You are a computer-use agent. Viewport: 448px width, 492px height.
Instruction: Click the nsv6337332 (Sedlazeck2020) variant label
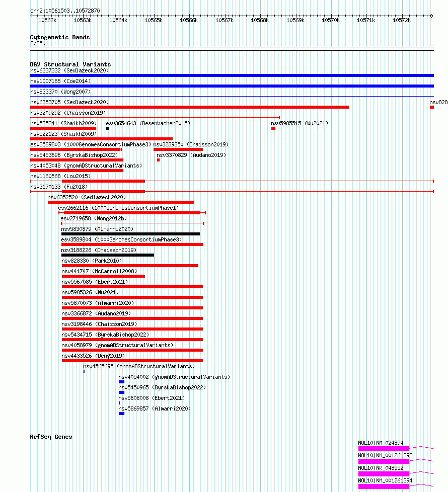(x=69, y=70)
